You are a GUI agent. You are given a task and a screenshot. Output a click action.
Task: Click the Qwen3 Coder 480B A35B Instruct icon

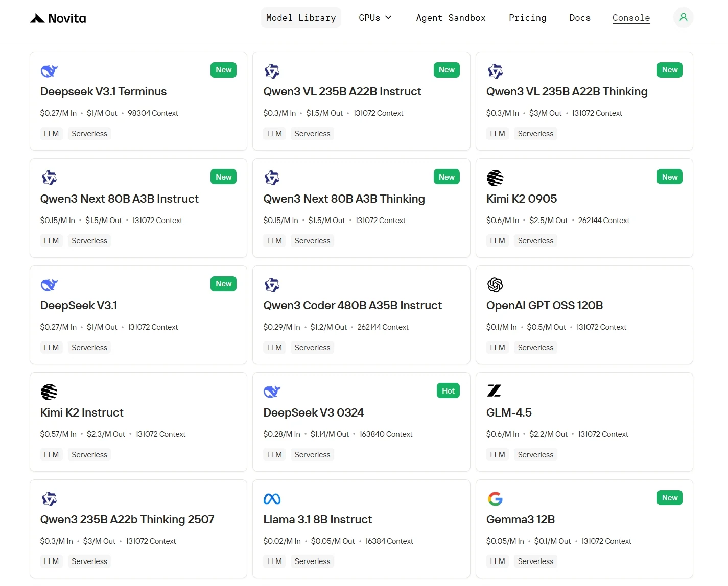pos(272,285)
